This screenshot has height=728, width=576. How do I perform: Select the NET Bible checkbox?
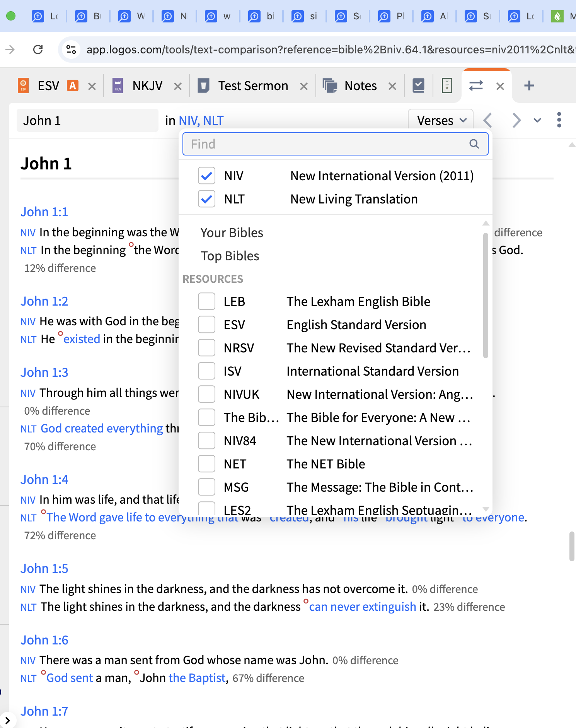(x=206, y=464)
